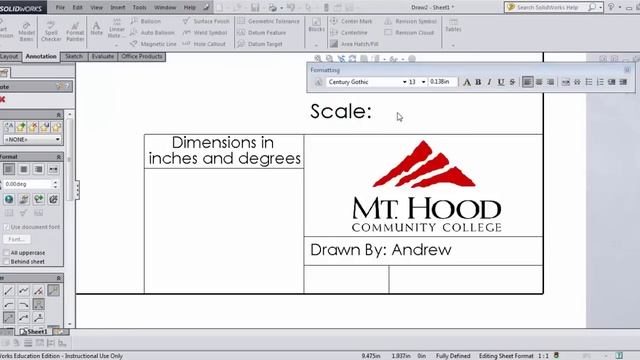
Task: Toggle Use document font checkbox
Action: coord(7,227)
